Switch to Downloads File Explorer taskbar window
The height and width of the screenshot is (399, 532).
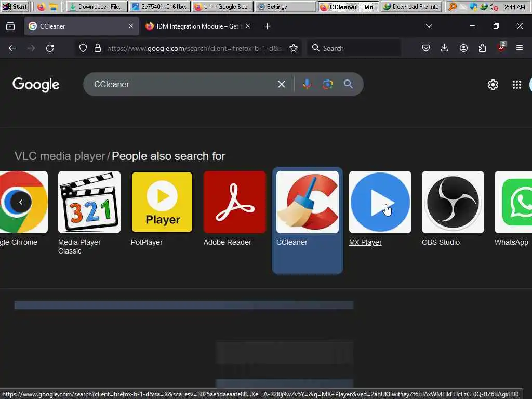(x=97, y=6)
